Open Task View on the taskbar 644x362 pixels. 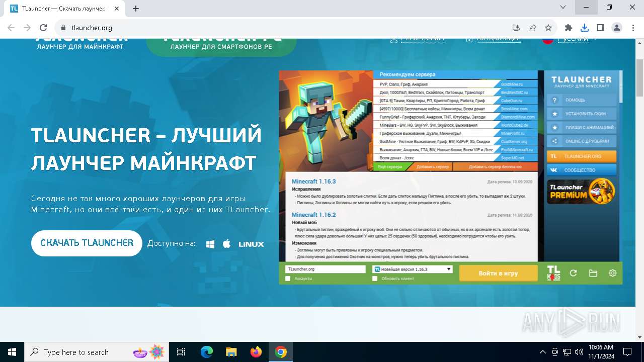point(181,352)
